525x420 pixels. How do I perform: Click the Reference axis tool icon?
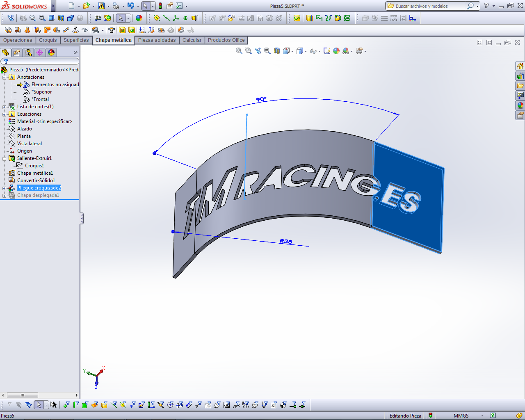coord(167,18)
